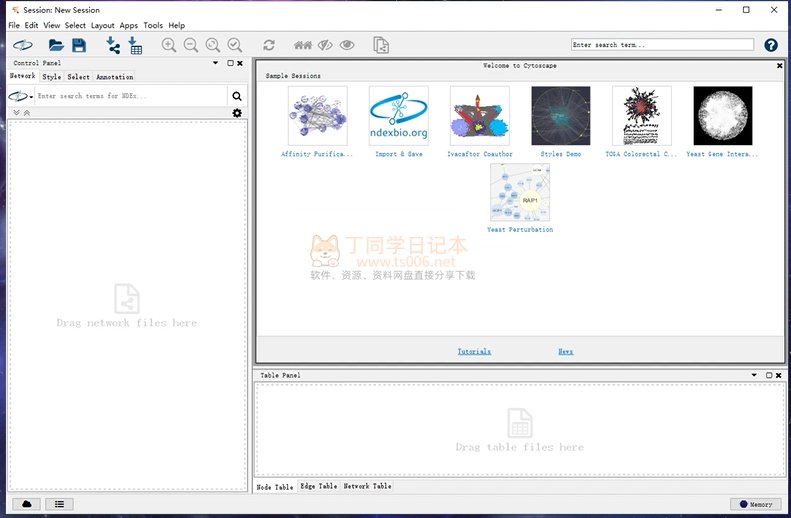Image resolution: width=791 pixels, height=518 pixels.
Task: Click the Import Table from File icon
Action: (x=135, y=45)
